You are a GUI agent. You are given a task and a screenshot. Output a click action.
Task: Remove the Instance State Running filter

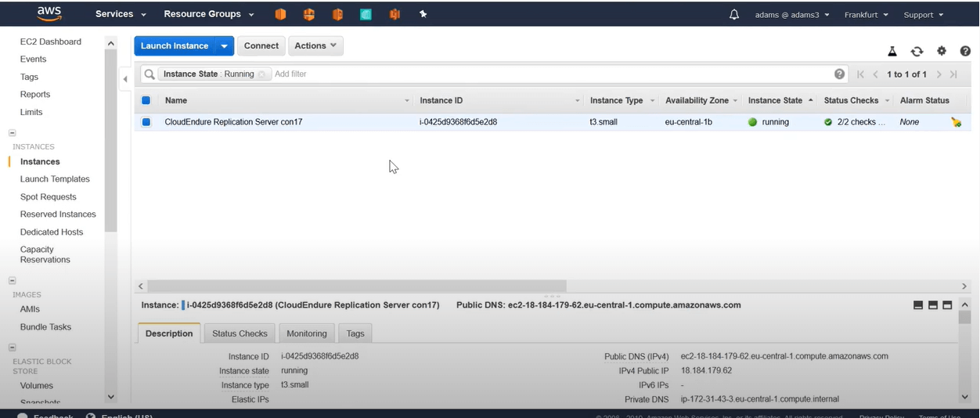coord(262,74)
